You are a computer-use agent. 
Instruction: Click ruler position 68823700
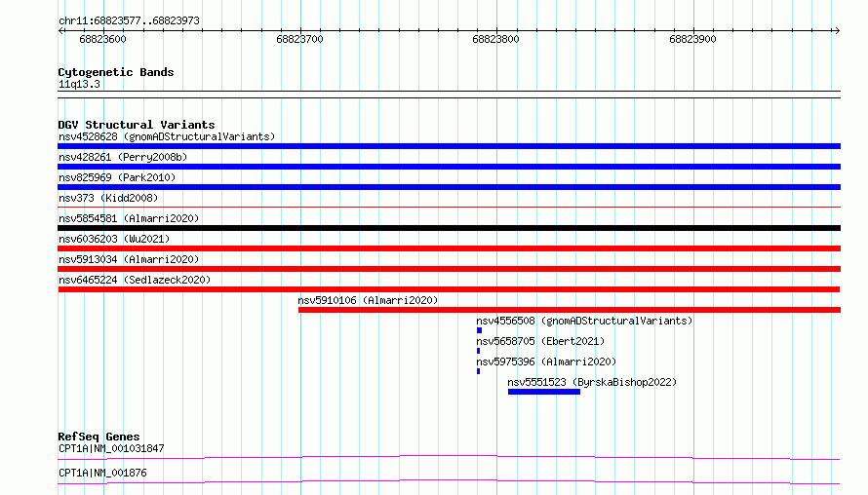tap(299, 39)
